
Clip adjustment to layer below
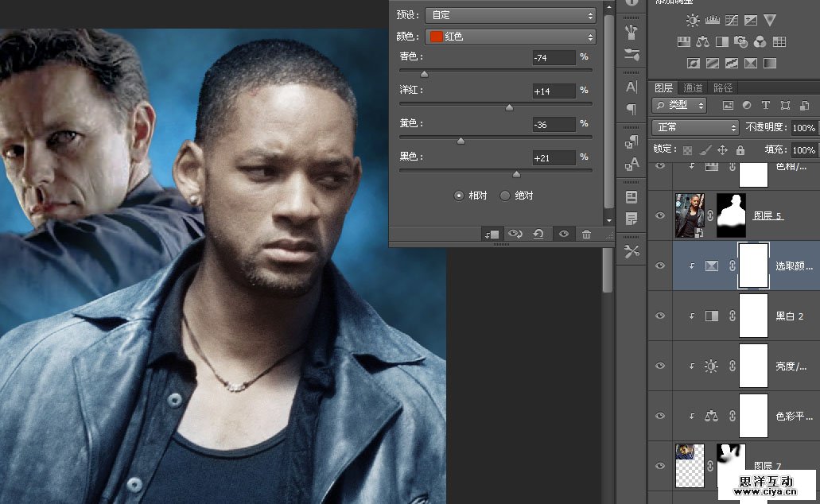(492, 234)
